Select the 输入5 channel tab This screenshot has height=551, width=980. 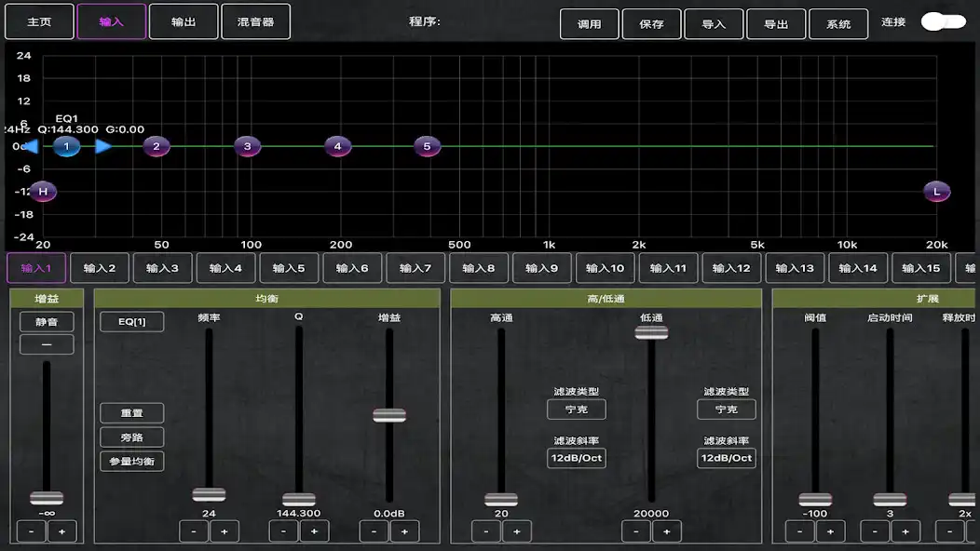click(289, 268)
